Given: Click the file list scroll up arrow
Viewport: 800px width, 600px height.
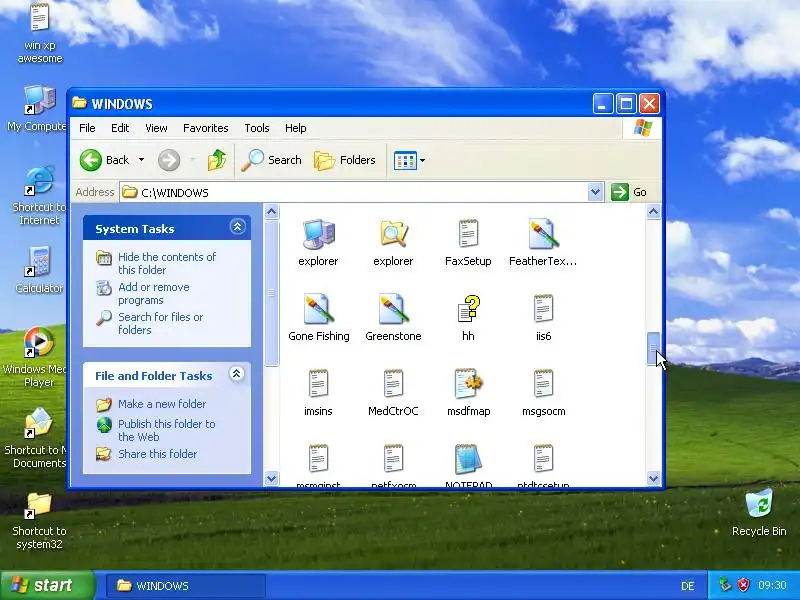Looking at the screenshot, I should (654, 211).
